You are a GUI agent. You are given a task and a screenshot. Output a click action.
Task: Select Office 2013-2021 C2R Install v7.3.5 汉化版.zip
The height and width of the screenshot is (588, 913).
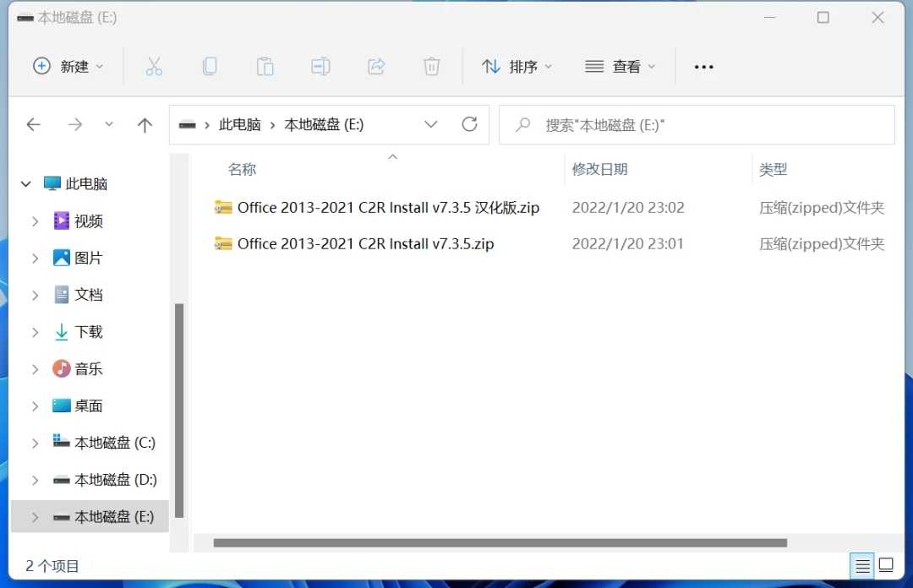[388, 208]
